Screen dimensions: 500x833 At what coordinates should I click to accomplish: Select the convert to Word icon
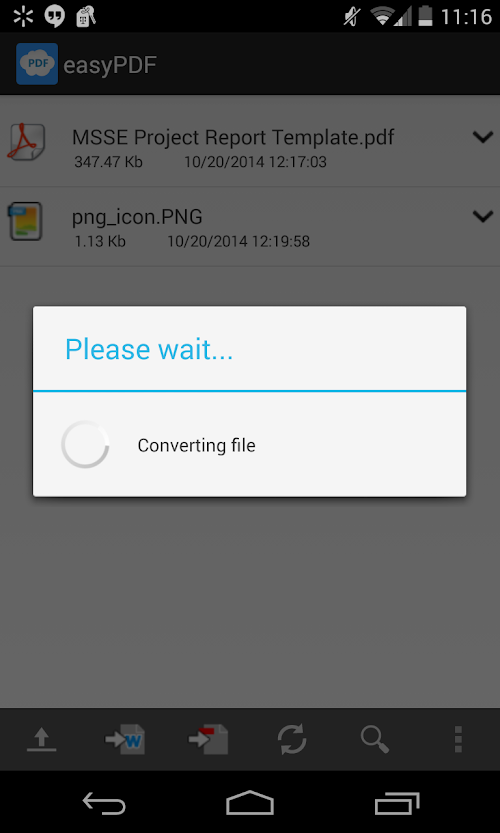pyautogui.click(x=125, y=739)
